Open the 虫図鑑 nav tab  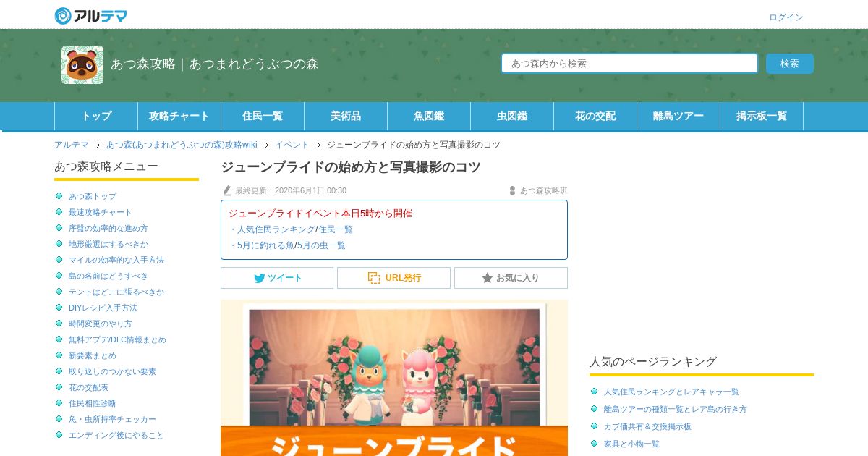pyautogui.click(x=512, y=116)
